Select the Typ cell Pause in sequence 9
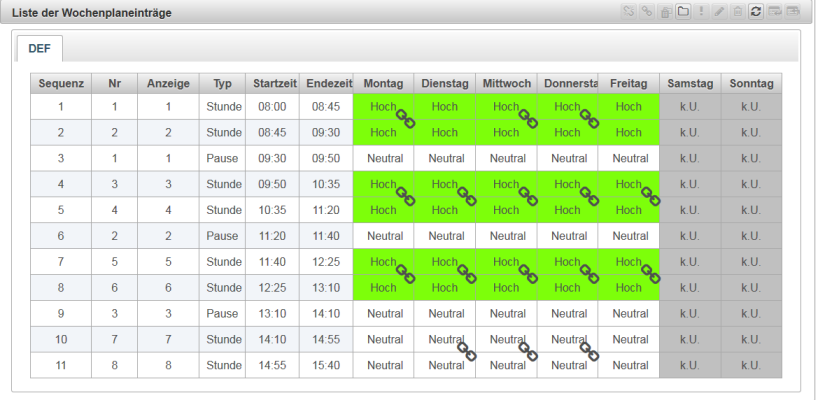The width and height of the screenshot is (816, 400). click(x=222, y=314)
